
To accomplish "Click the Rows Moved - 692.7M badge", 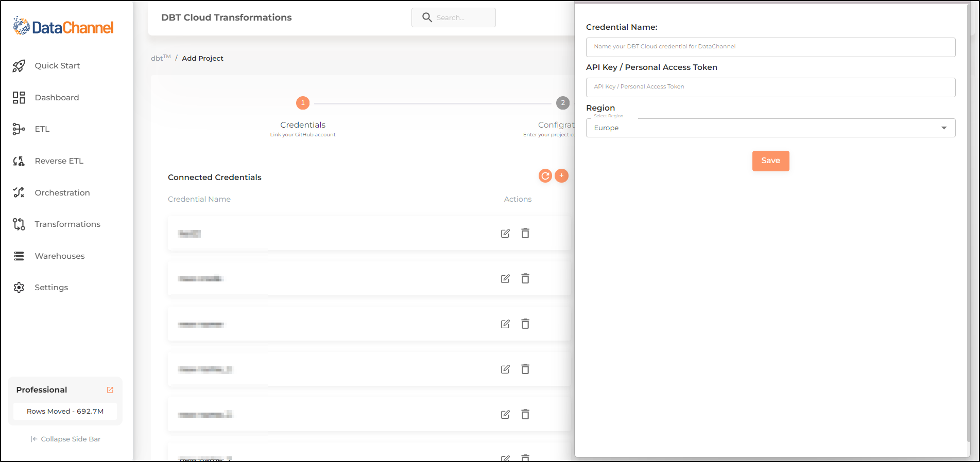I will pos(65,412).
